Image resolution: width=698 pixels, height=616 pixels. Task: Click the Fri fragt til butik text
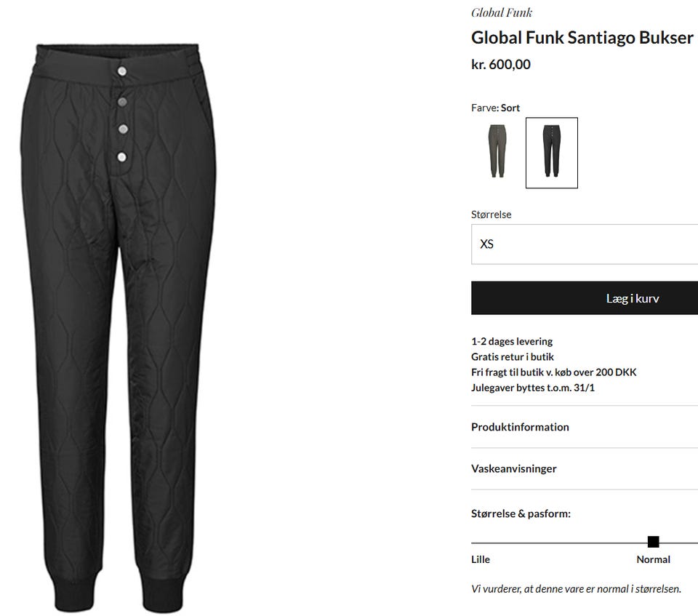click(x=554, y=372)
